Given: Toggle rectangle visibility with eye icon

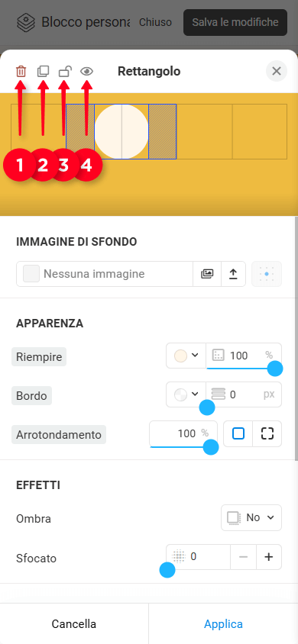Looking at the screenshot, I should [x=87, y=72].
